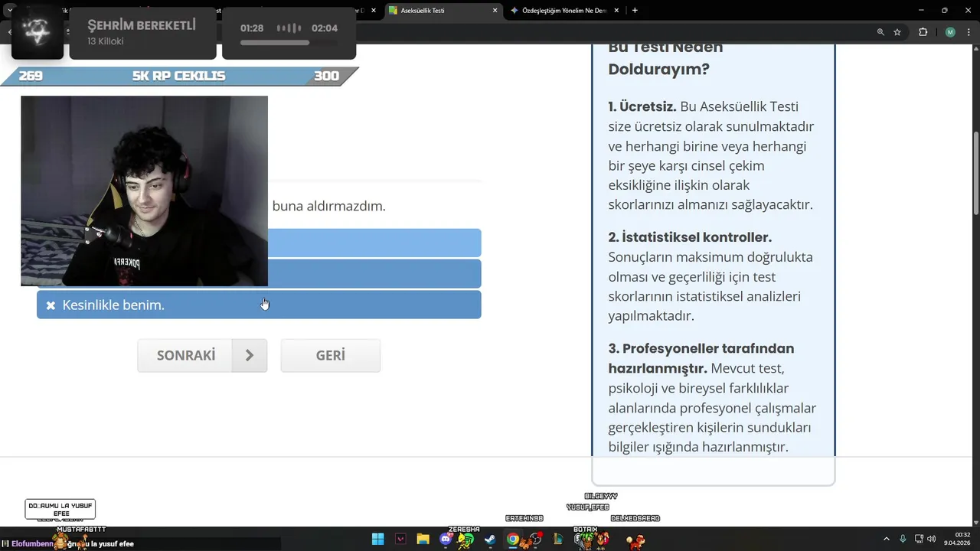
Task: Open the 'Özdeşleştiğim Yönelim Ne Dem' tab
Action: coord(567,11)
